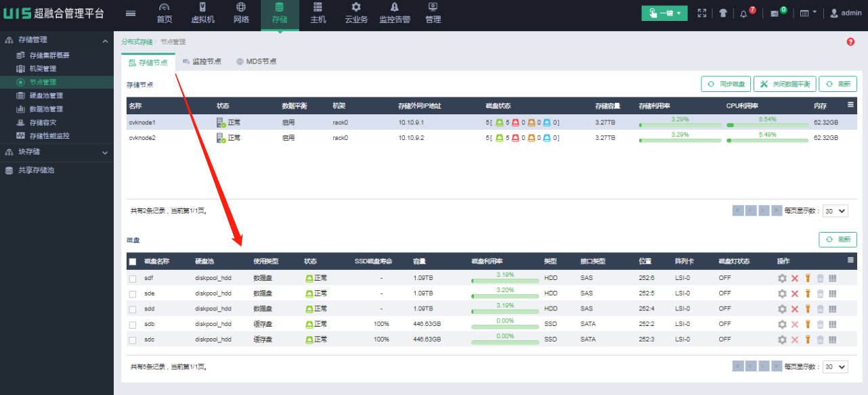Click the 关闭数据平衡 button
Screen dimensions: 868x395
click(785, 84)
